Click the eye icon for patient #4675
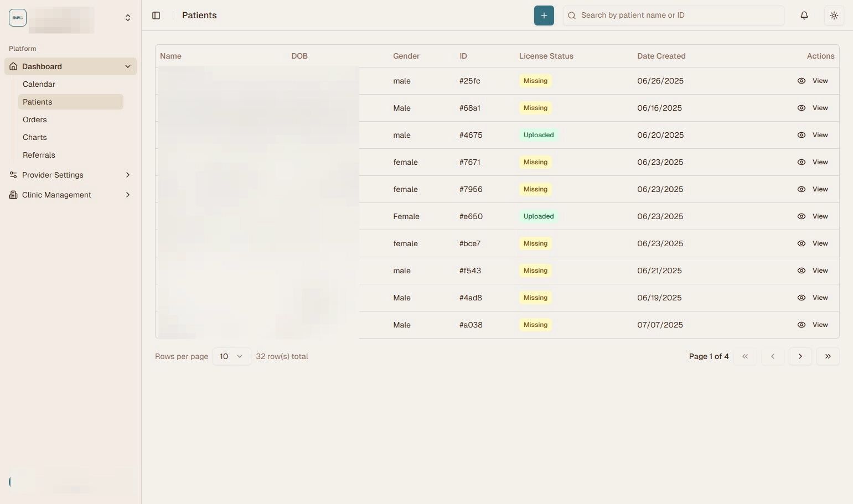Screen dimensions: 853x504 click(x=801, y=135)
